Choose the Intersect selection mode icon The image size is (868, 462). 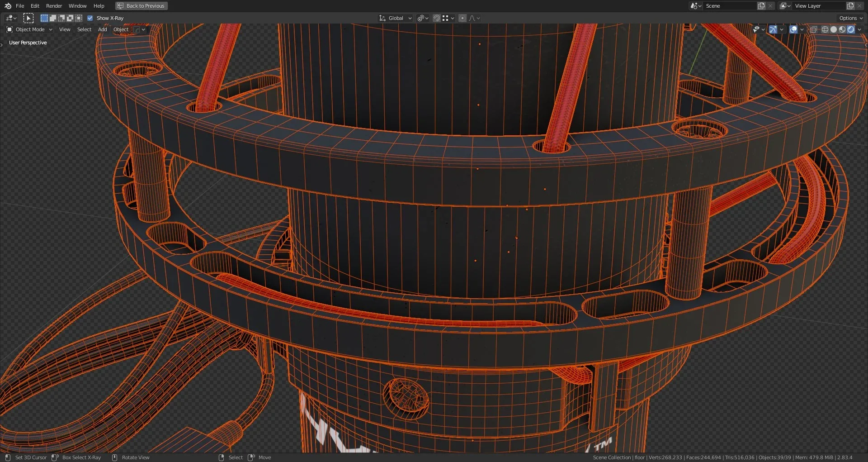pos(79,18)
